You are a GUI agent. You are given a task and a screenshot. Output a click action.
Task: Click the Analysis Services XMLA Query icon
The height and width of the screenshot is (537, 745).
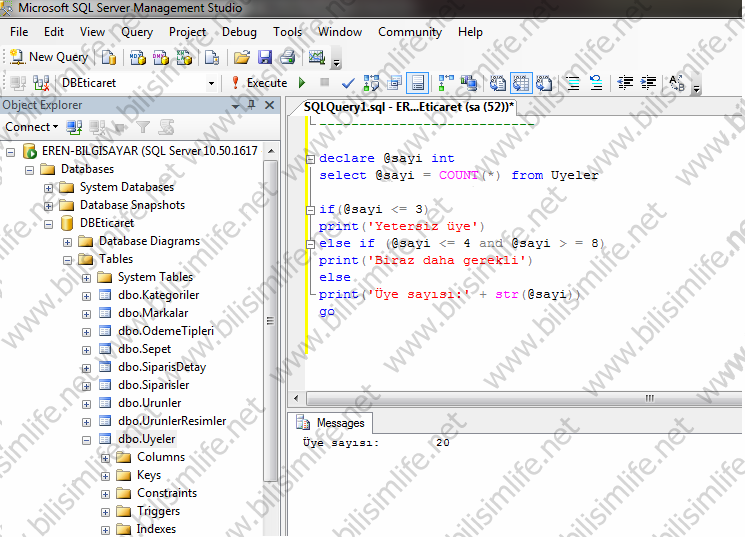pyautogui.click(x=184, y=58)
